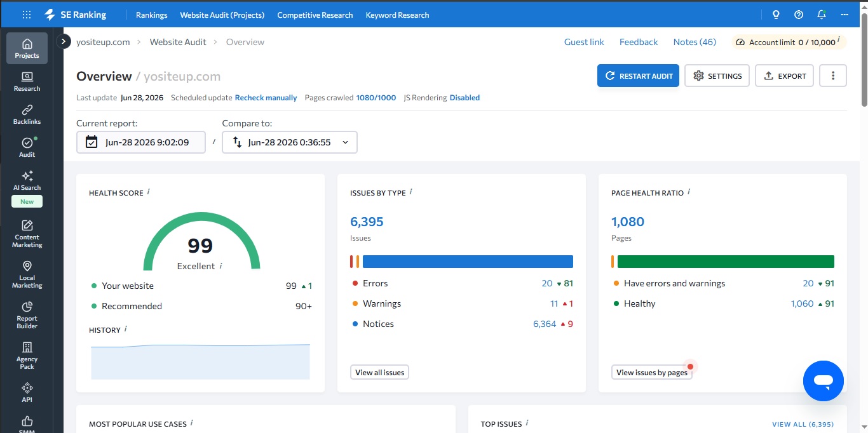Click Recheck manually link
The height and width of the screenshot is (433, 868).
[266, 98]
